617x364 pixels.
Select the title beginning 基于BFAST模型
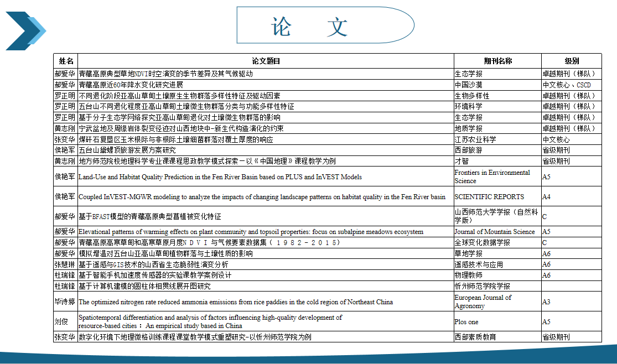click(150, 216)
